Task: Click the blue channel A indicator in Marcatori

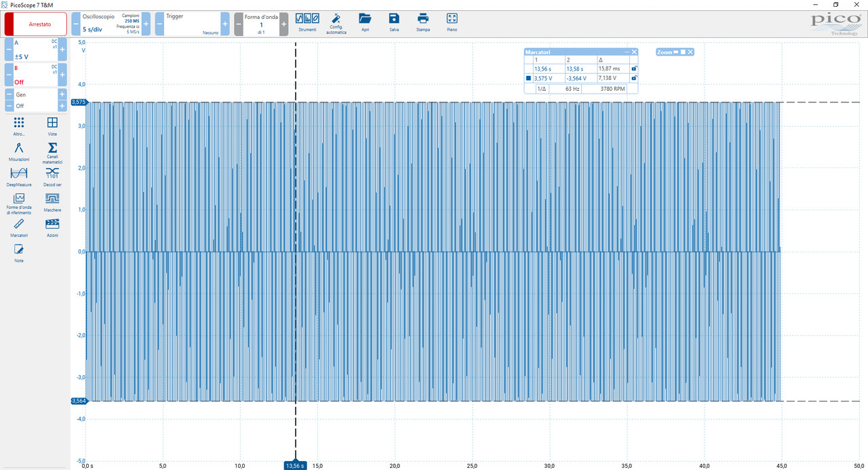Action: 529,78
